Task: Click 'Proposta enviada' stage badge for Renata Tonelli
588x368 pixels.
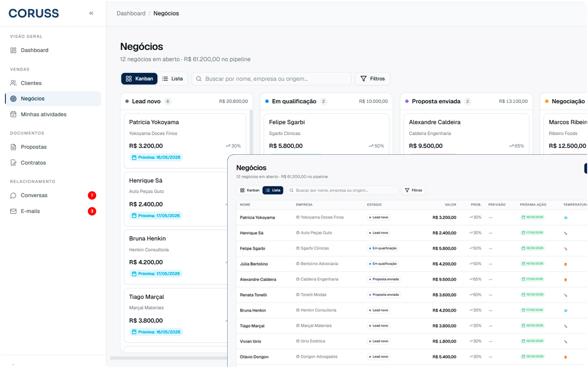Action: point(384,295)
